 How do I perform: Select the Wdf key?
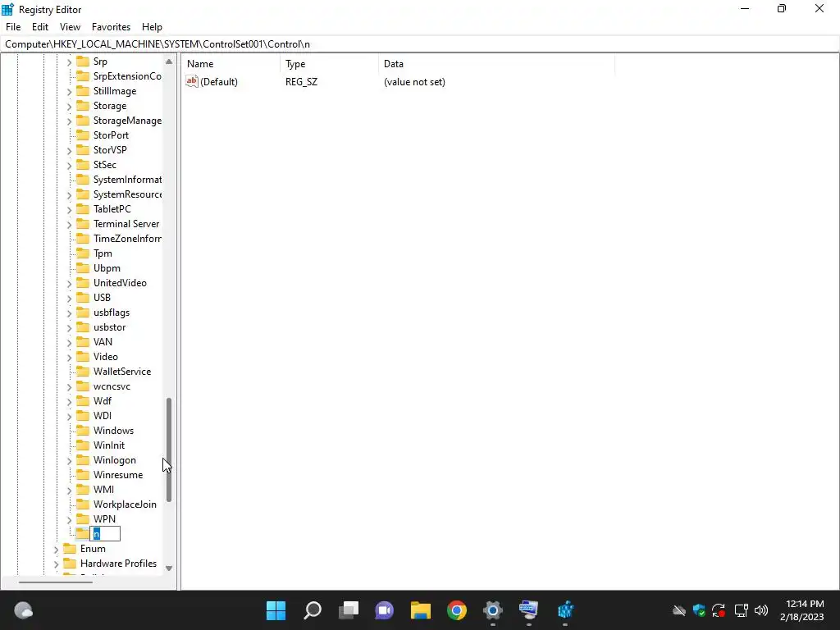pyautogui.click(x=103, y=400)
